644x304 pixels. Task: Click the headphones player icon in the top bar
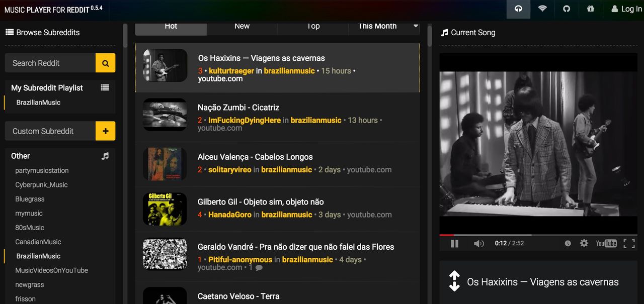(518, 9)
